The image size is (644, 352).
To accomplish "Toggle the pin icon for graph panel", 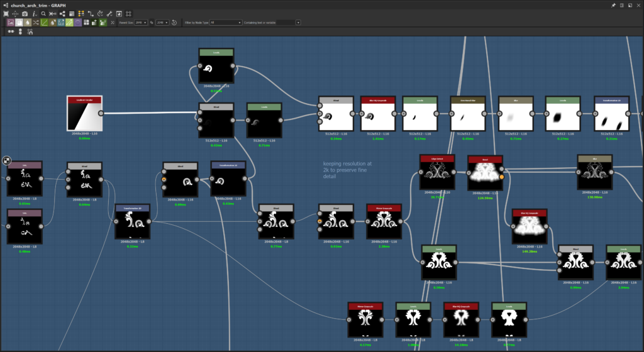I will click(x=613, y=5).
